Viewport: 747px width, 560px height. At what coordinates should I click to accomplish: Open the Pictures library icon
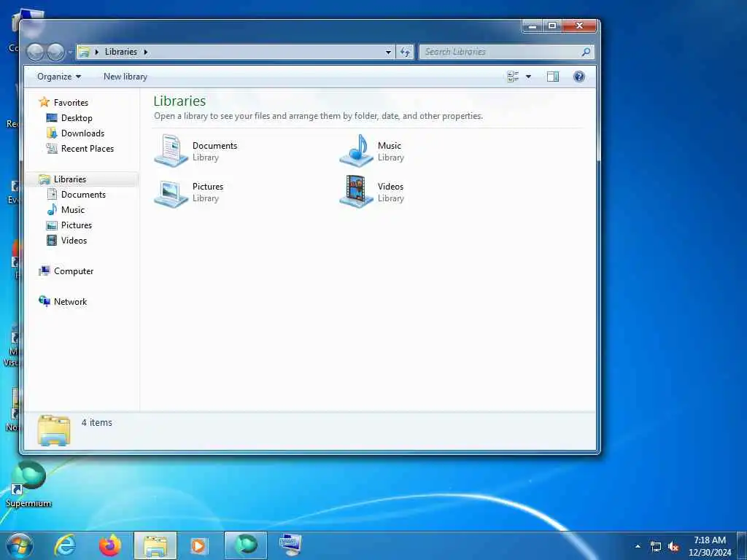pyautogui.click(x=171, y=192)
